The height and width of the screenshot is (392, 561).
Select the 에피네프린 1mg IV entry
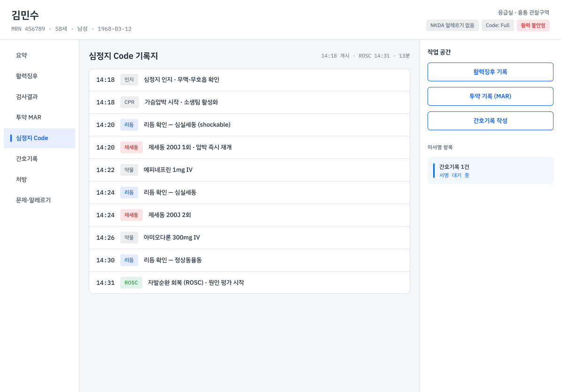(x=249, y=170)
